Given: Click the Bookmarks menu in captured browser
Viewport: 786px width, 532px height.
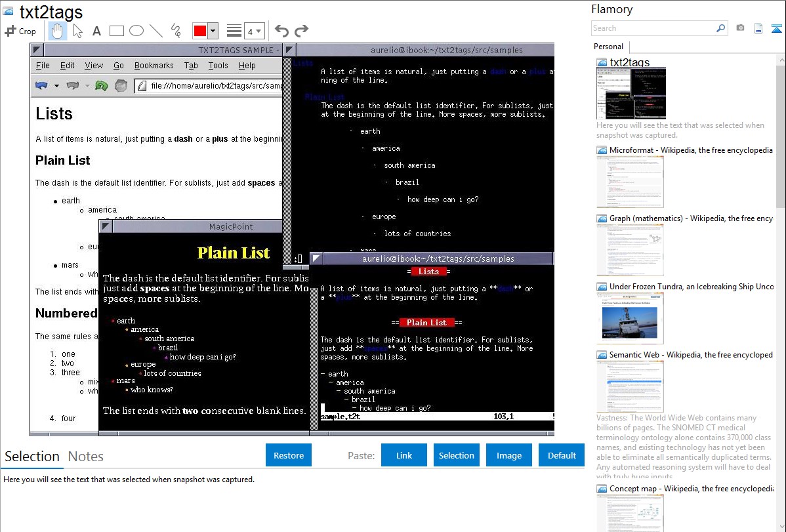Looking at the screenshot, I should pyautogui.click(x=154, y=65).
